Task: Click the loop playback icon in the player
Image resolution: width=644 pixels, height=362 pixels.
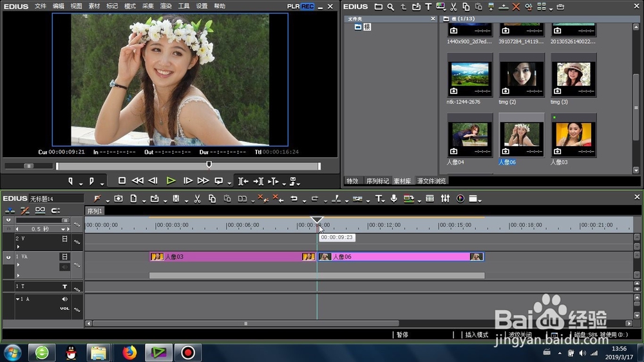Action: 219,181
